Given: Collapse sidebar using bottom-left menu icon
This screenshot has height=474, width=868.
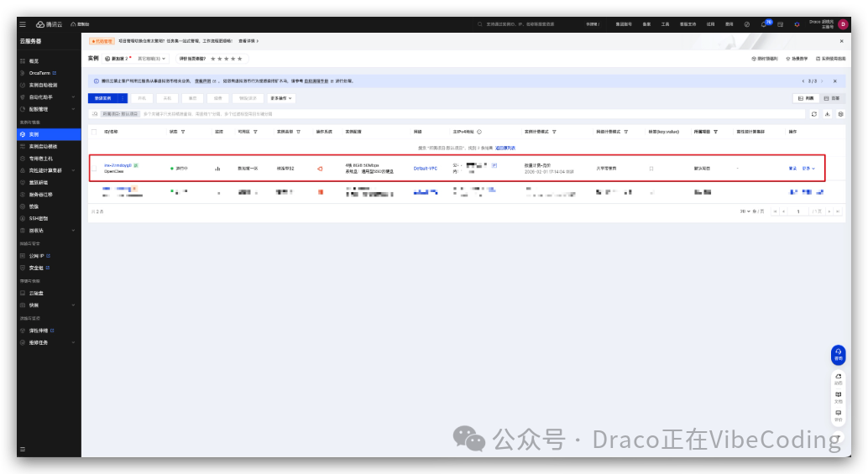Looking at the screenshot, I should pyautogui.click(x=23, y=450).
